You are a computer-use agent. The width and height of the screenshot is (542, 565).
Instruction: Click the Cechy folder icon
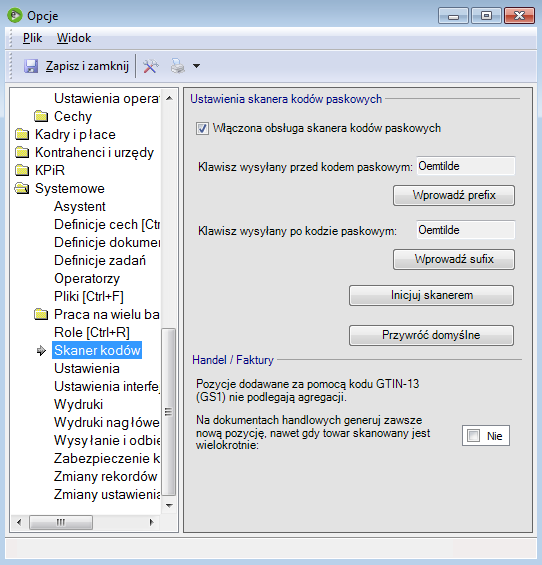pos(41,116)
